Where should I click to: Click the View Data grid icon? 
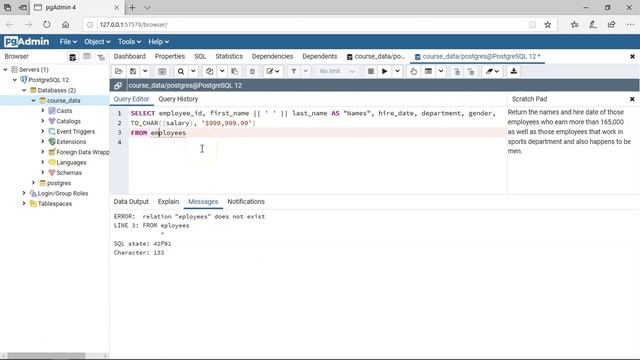coord(162,71)
